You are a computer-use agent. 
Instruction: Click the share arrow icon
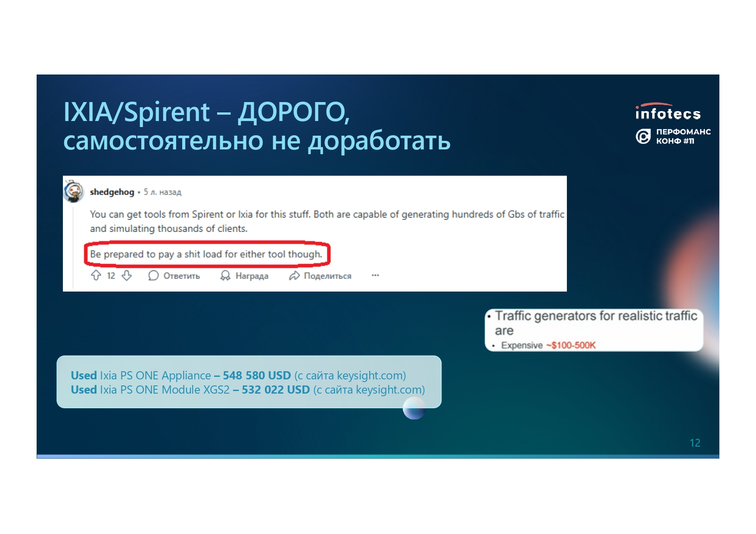click(294, 276)
